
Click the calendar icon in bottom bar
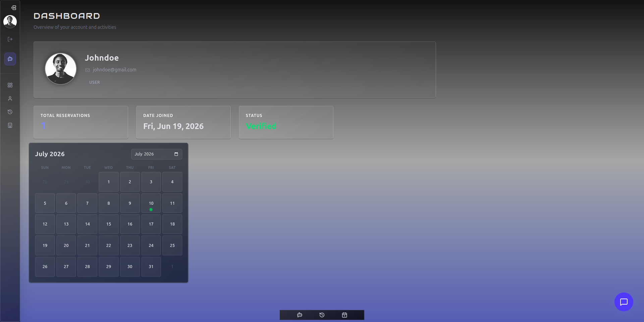point(344,315)
